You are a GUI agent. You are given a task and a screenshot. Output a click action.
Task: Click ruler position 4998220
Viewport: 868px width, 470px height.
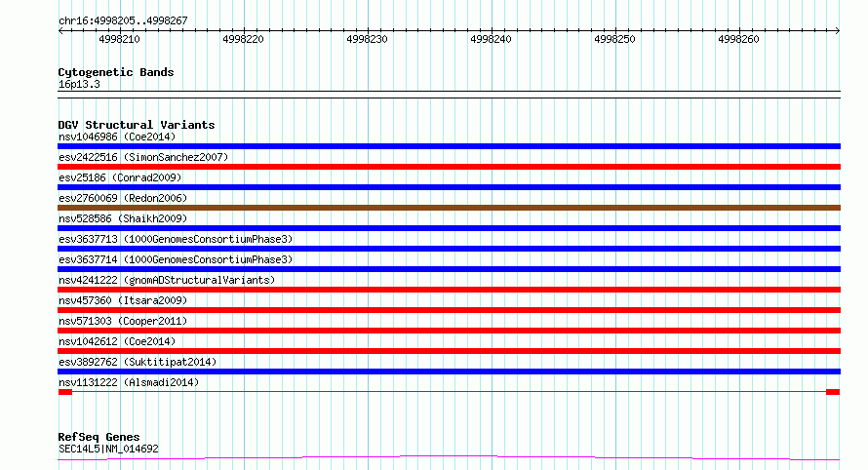pyautogui.click(x=244, y=39)
